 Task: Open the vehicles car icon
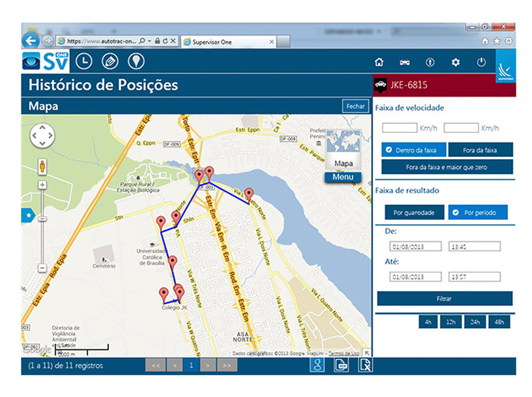tap(405, 62)
